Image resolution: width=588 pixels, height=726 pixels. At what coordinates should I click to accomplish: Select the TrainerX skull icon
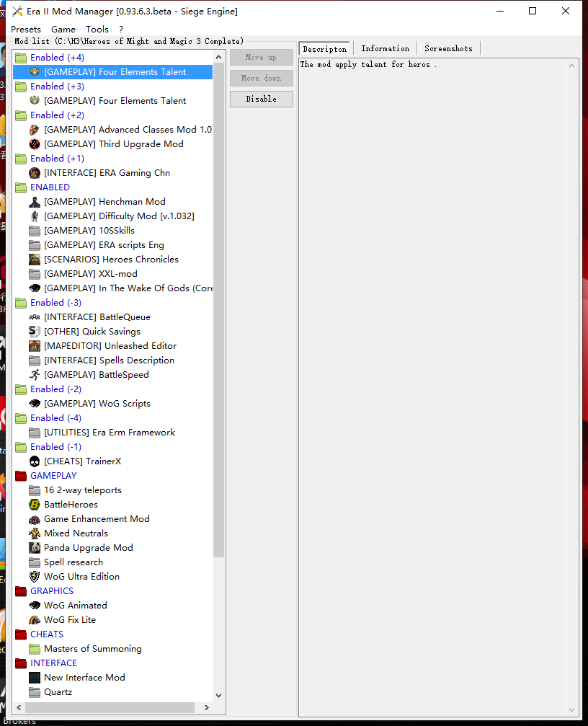(x=35, y=461)
